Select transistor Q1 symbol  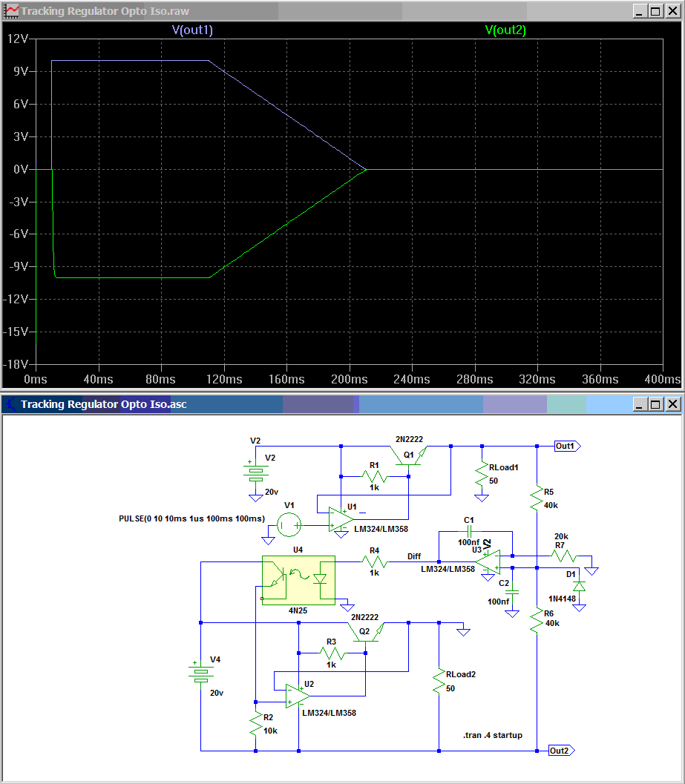pyautogui.click(x=409, y=456)
